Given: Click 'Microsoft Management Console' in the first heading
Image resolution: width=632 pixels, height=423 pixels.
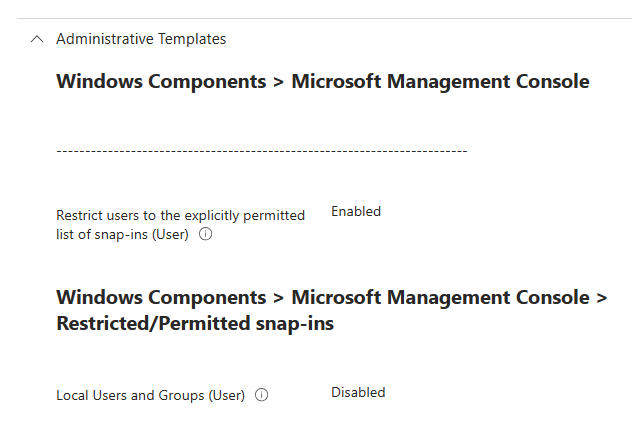Looking at the screenshot, I should (441, 81).
